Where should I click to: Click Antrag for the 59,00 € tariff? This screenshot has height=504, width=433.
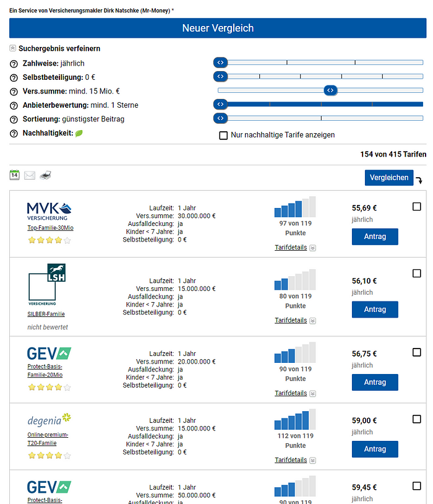coord(375,449)
